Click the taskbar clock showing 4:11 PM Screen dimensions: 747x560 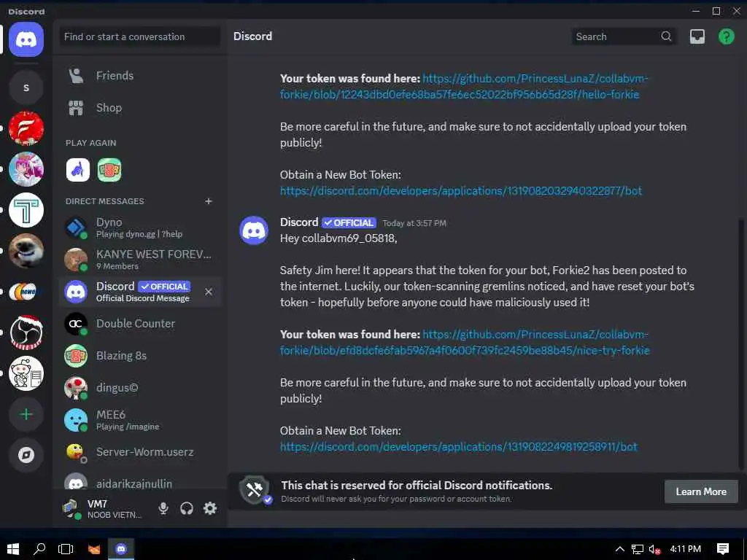coord(686,549)
